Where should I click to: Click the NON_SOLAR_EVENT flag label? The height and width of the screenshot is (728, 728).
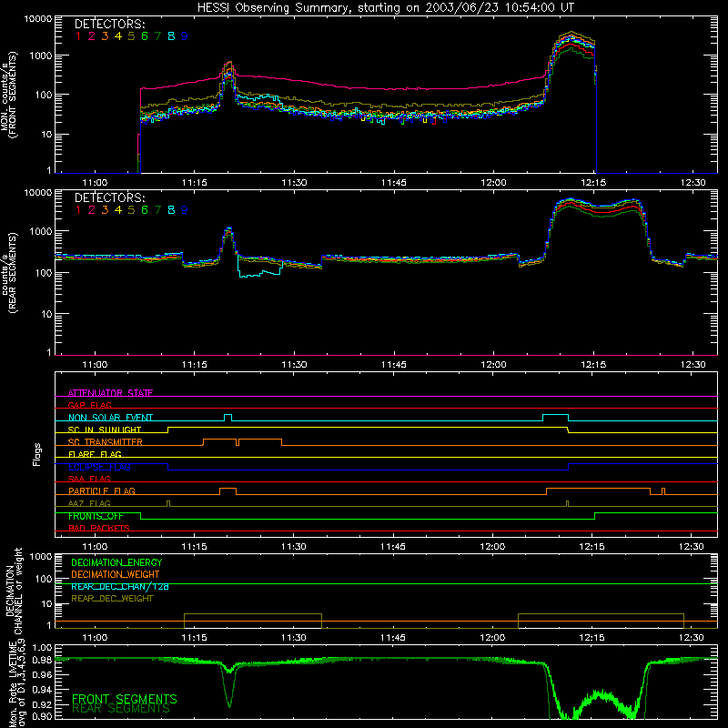(110, 418)
